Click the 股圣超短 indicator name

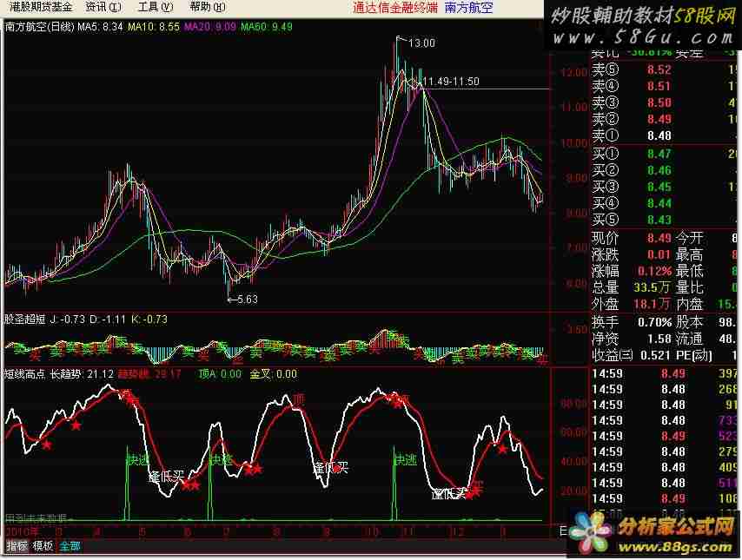(x=24, y=320)
